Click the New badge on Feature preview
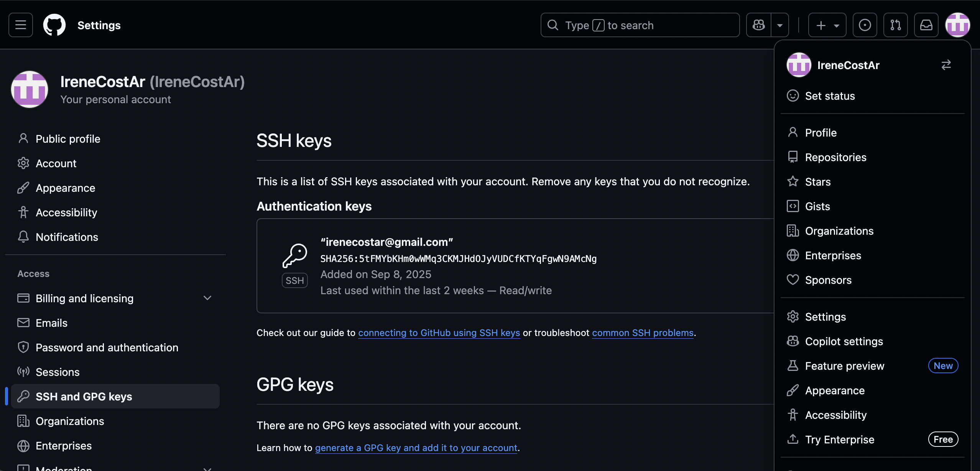 click(x=943, y=366)
